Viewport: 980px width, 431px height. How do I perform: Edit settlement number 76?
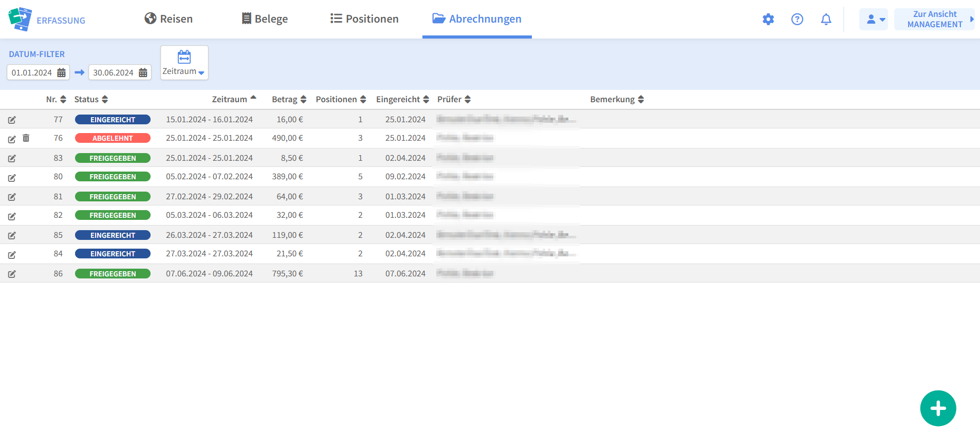point(12,139)
